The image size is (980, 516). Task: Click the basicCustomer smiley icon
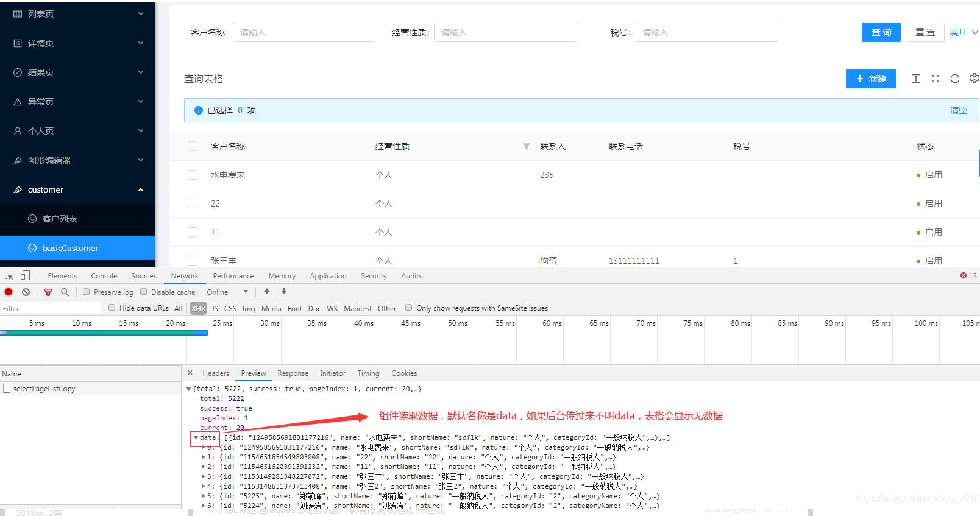coord(32,248)
